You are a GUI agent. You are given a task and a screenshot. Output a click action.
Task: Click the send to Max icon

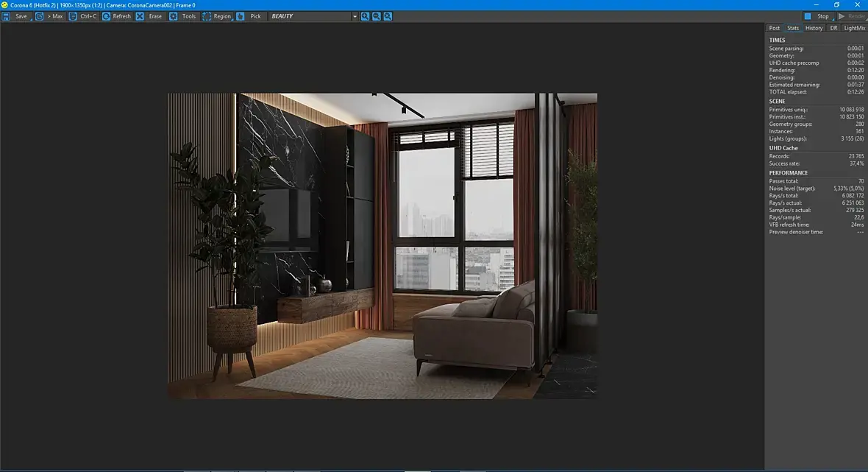(39, 17)
